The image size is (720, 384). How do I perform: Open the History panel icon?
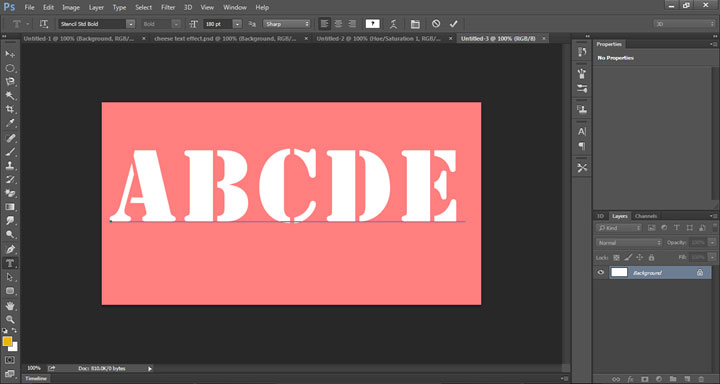582,52
